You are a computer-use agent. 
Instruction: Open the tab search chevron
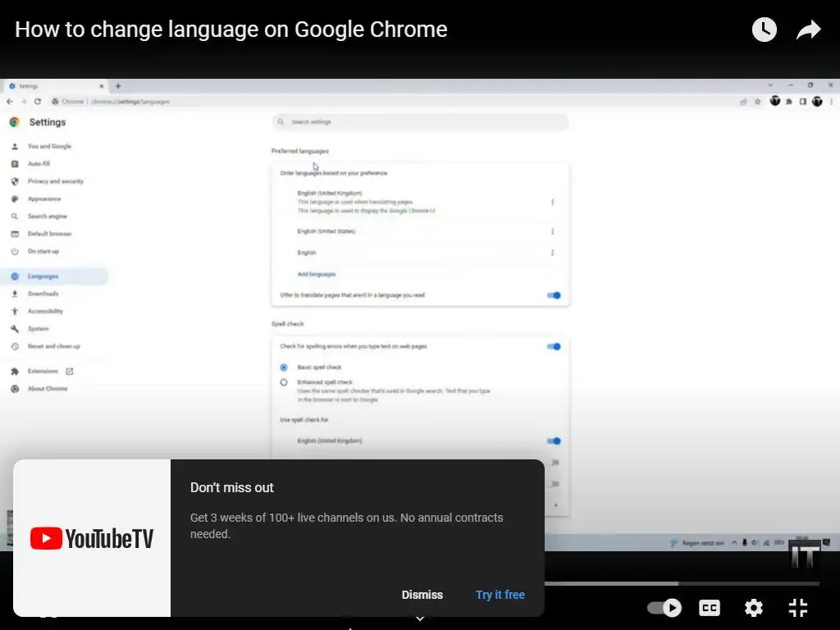pos(769,85)
